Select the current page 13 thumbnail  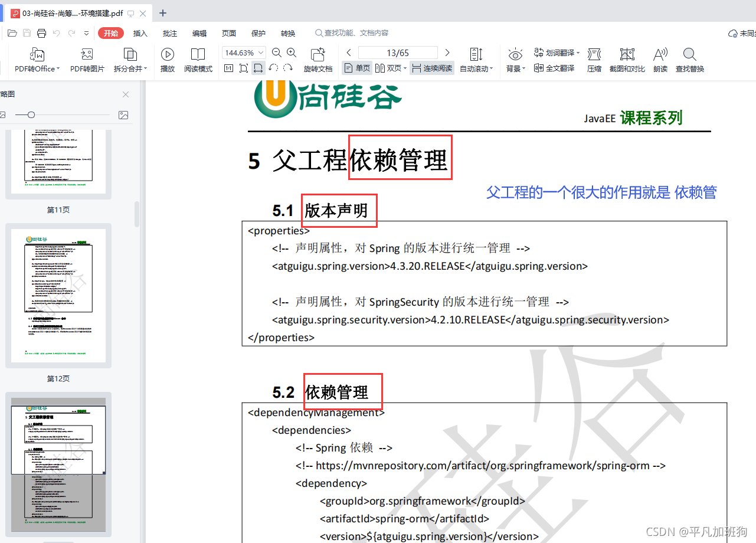58,465
